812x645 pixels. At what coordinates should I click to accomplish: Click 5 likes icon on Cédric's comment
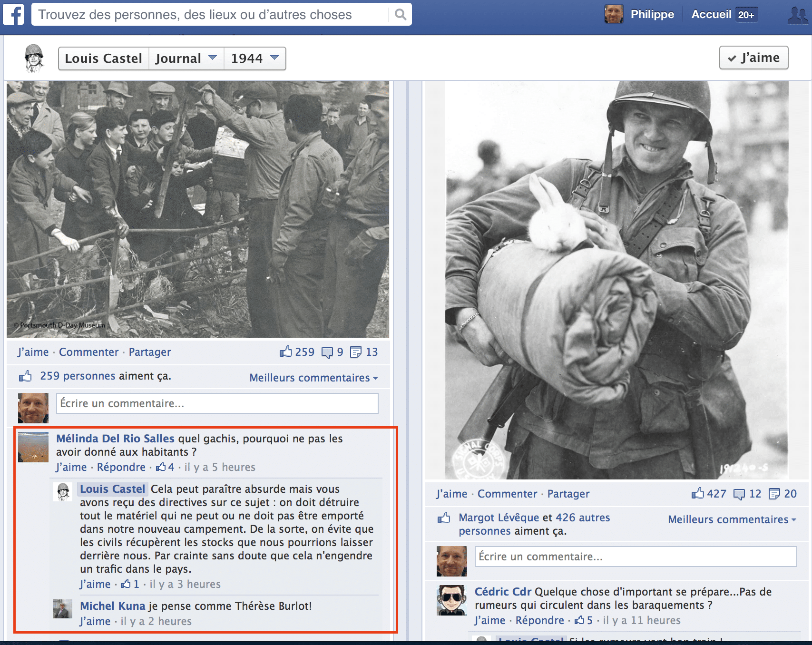pyautogui.click(x=579, y=620)
